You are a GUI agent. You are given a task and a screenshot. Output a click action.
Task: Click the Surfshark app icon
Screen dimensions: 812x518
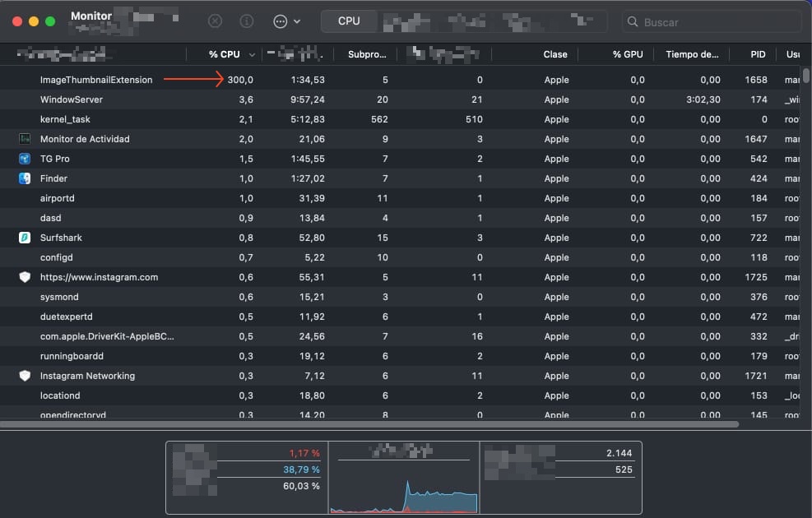point(25,238)
